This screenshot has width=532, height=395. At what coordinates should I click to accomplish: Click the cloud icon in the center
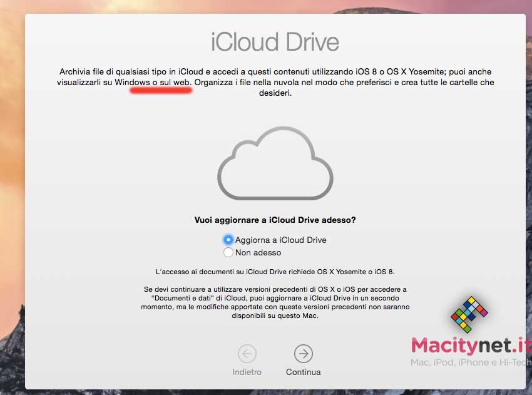pyautogui.click(x=275, y=163)
